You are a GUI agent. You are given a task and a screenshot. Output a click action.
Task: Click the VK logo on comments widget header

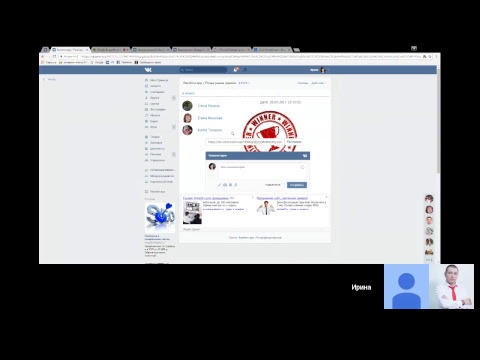tap(305, 156)
